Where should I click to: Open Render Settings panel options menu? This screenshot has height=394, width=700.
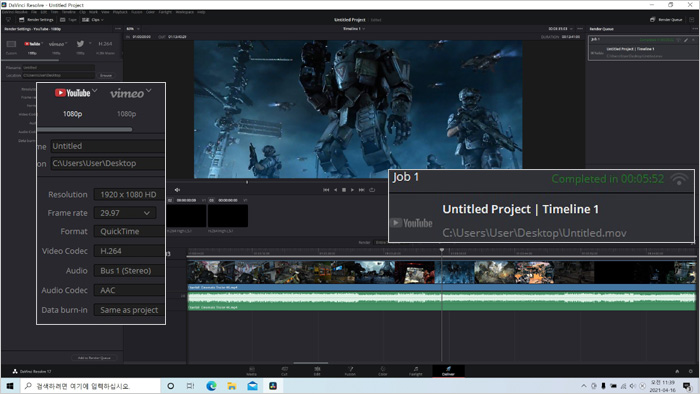coord(118,29)
